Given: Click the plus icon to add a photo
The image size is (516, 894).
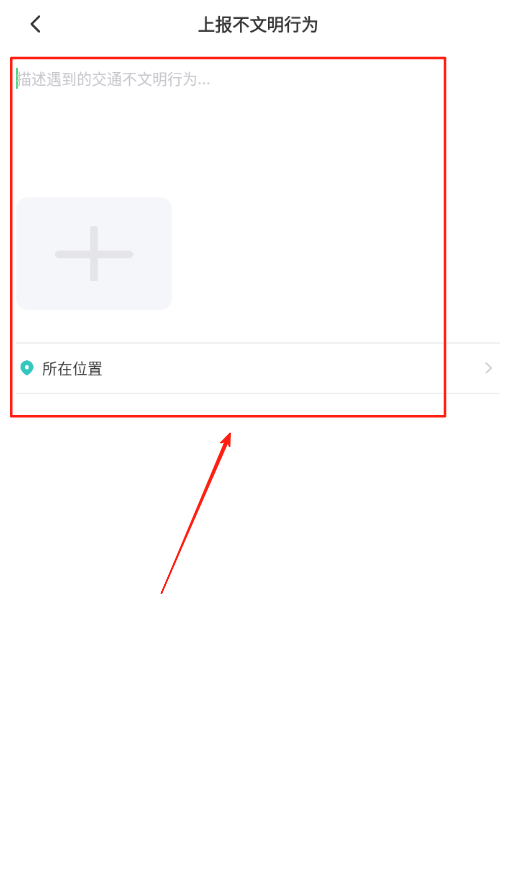Looking at the screenshot, I should click(x=94, y=254).
